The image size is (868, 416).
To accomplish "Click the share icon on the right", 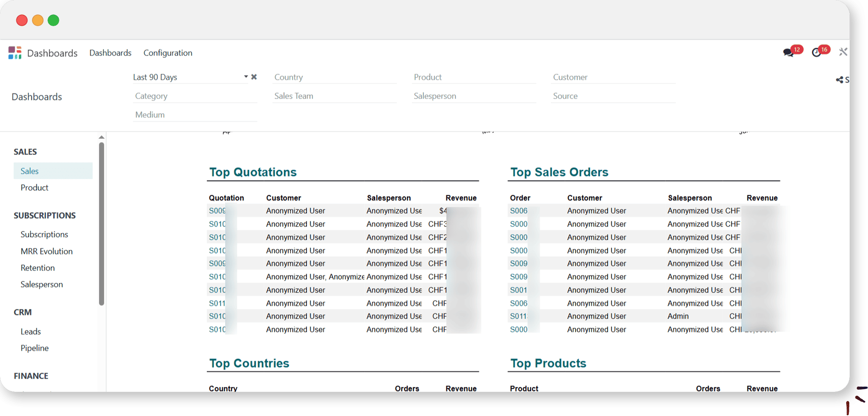I will [x=840, y=80].
